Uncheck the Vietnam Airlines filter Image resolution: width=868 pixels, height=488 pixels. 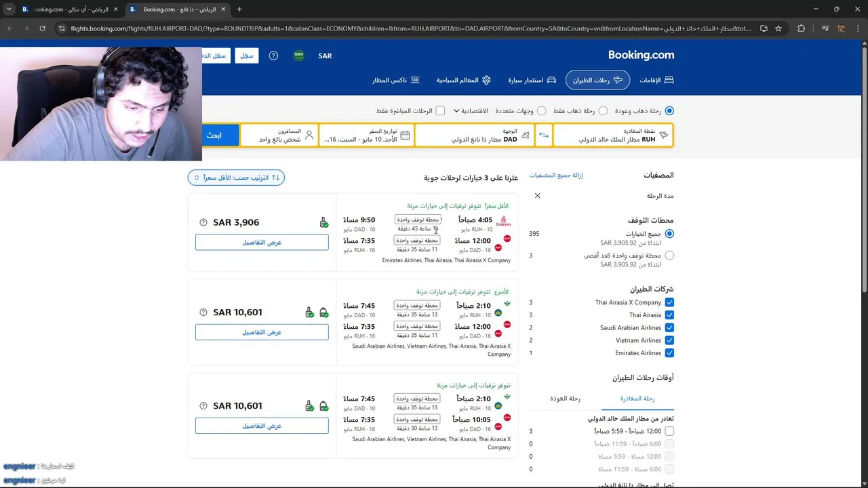[669, 340]
